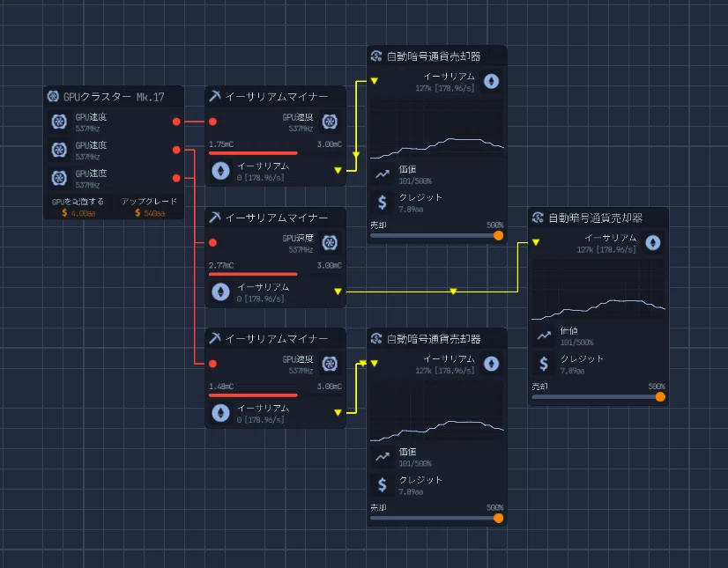728x568 pixels.
Task: Select イーサリアムマイナー title of the 1.48mC miner
Action: point(277,338)
